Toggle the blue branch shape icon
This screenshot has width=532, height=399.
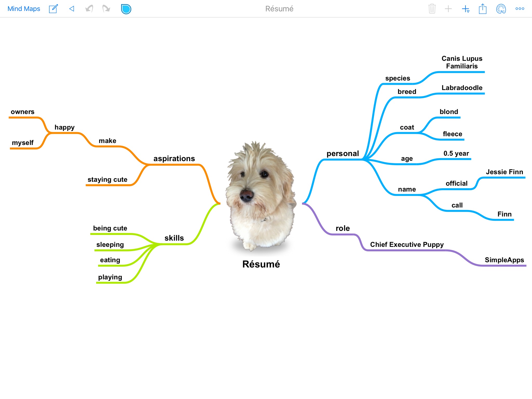coord(126,9)
